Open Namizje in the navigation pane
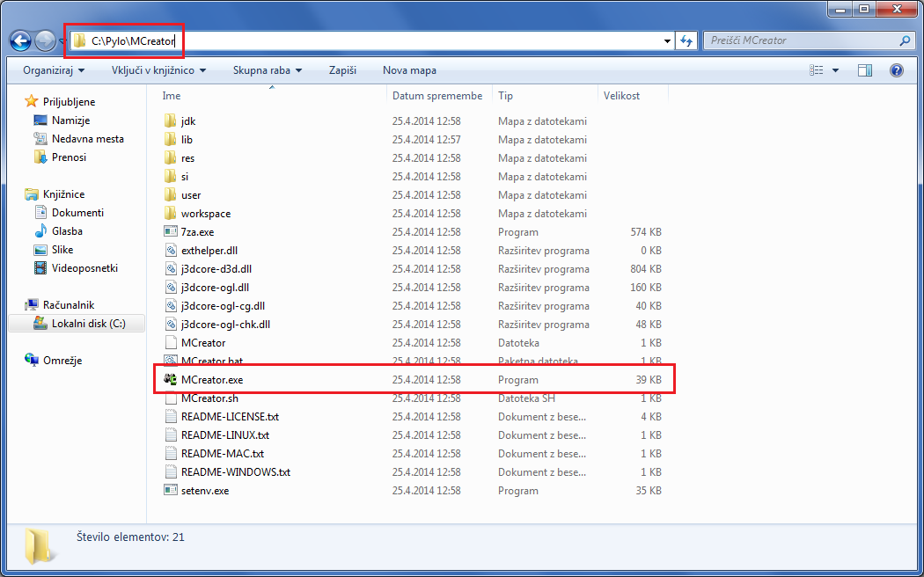The height and width of the screenshot is (577, 924). [x=70, y=121]
